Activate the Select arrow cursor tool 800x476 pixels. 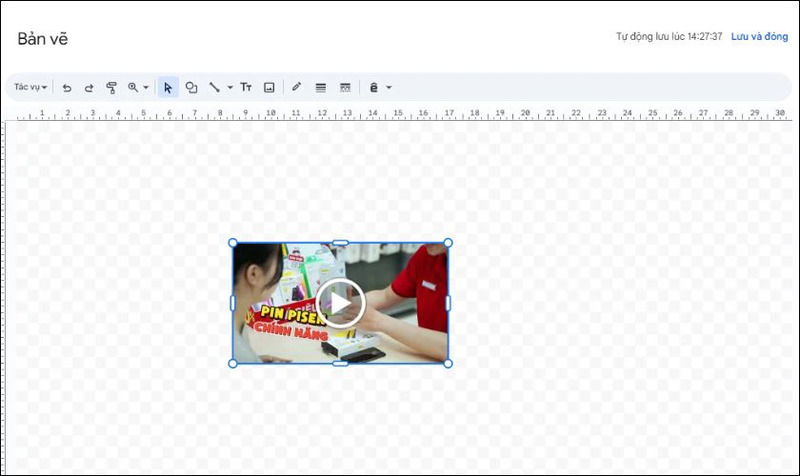click(x=168, y=88)
